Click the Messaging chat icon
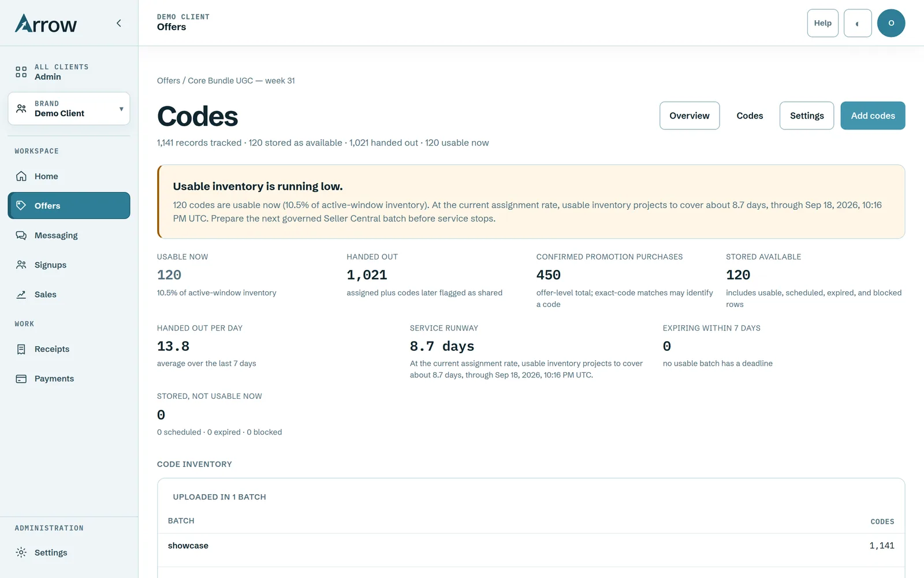 (x=21, y=235)
